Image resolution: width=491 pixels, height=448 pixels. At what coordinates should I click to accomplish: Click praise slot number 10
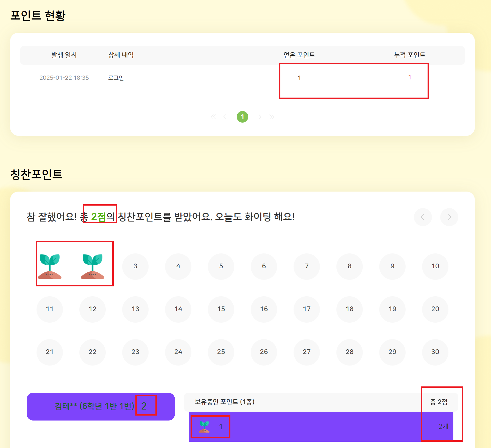pyautogui.click(x=435, y=266)
